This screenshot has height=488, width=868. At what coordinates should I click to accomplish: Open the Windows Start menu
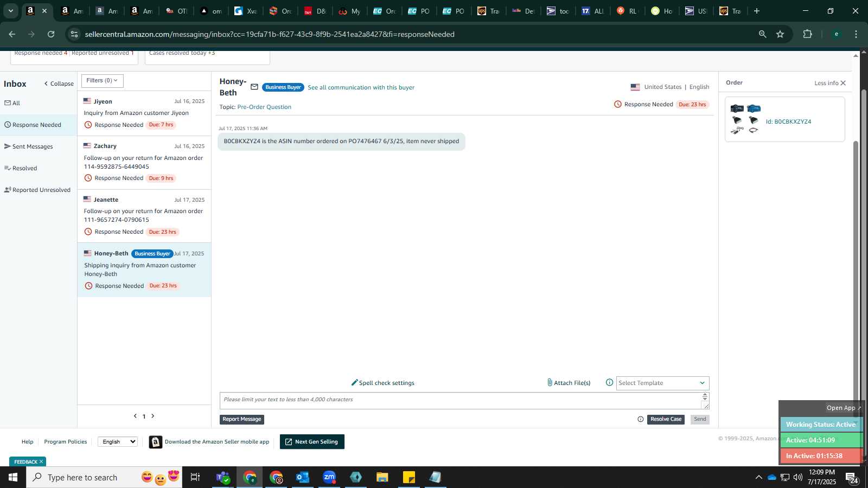(x=13, y=477)
